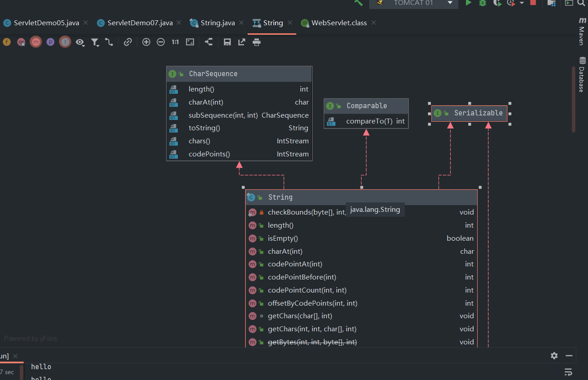This screenshot has width=588, height=380.
Task: Open the eye visibility level dropdown
Action: point(80,42)
